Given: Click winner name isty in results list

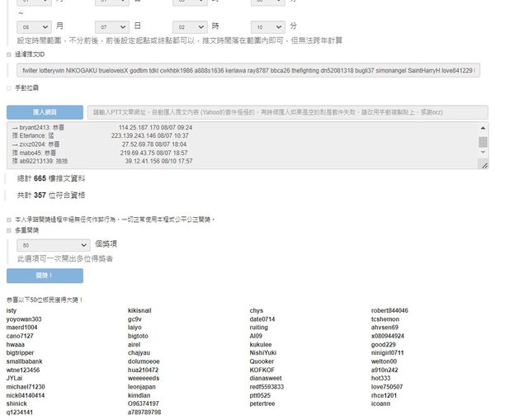Looking at the screenshot, I should (x=12, y=310).
